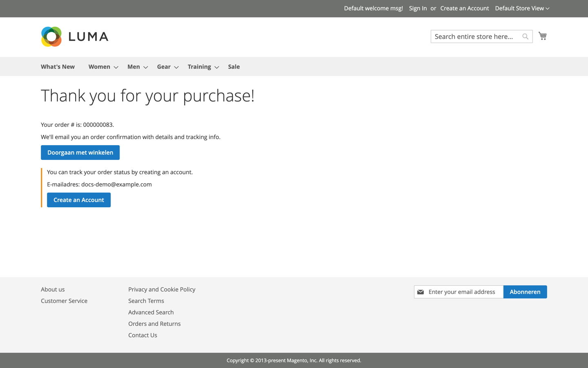Expand the Training menu chevron
This screenshot has height=368, width=588.
pos(217,67)
